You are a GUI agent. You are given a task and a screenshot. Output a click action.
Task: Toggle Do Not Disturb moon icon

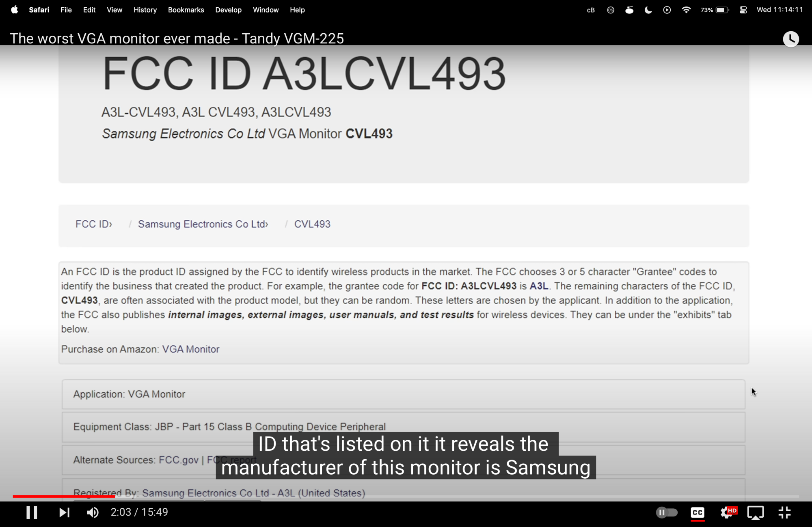coord(648,10)
